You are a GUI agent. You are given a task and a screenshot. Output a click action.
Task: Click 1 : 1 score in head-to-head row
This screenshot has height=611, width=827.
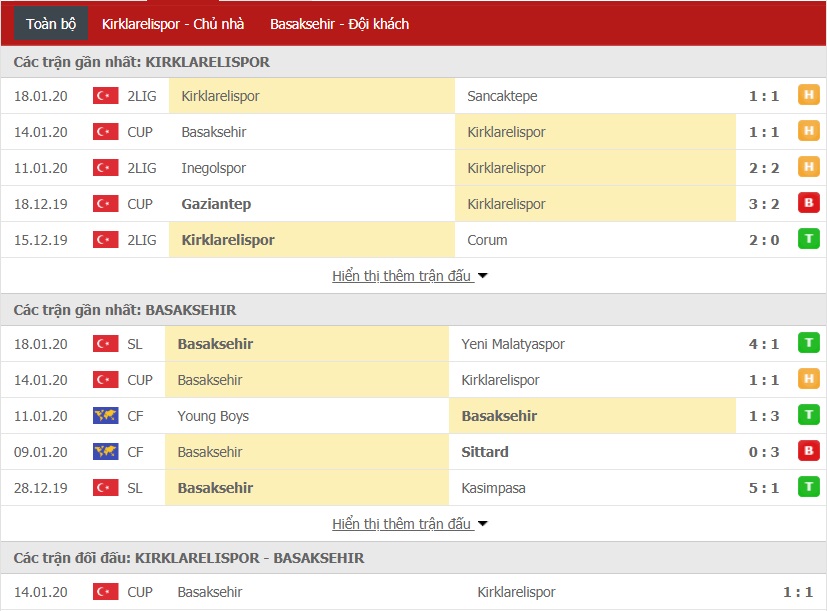(x=797, y=592)
